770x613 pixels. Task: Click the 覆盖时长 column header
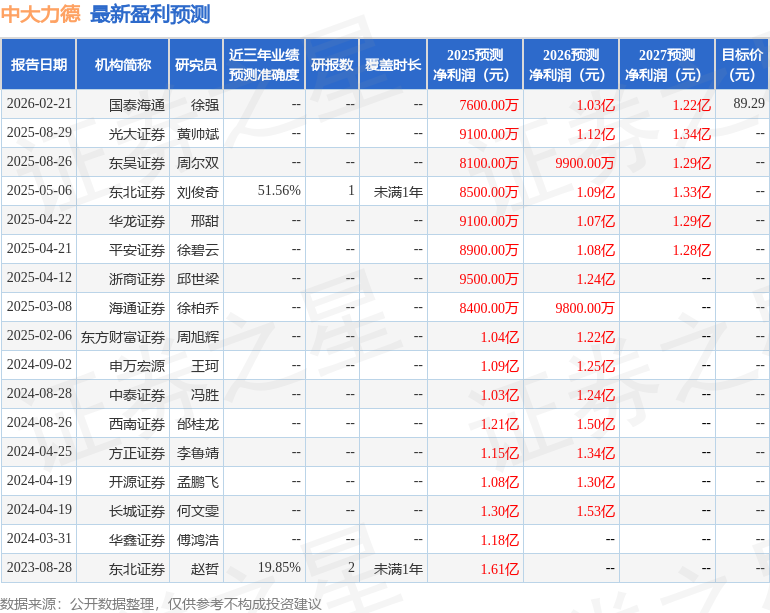[393, 64]
